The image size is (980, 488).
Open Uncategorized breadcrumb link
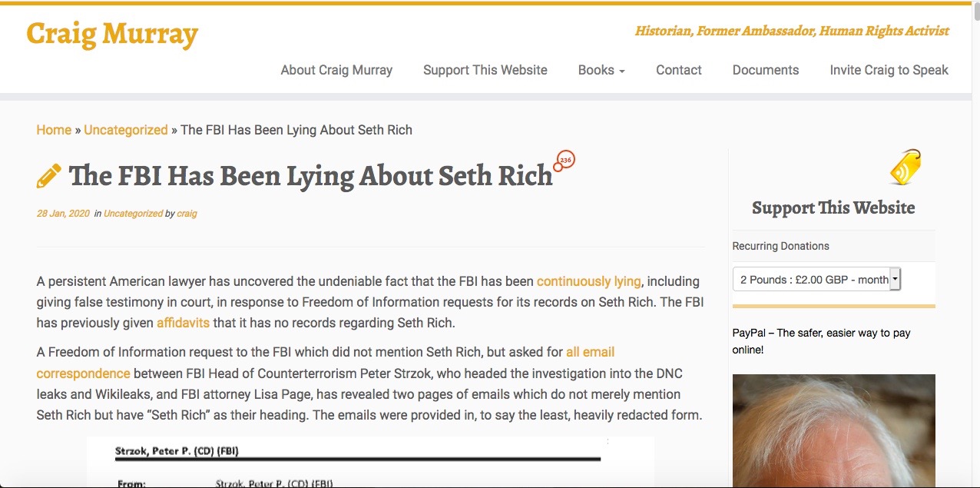coord(126,130)
